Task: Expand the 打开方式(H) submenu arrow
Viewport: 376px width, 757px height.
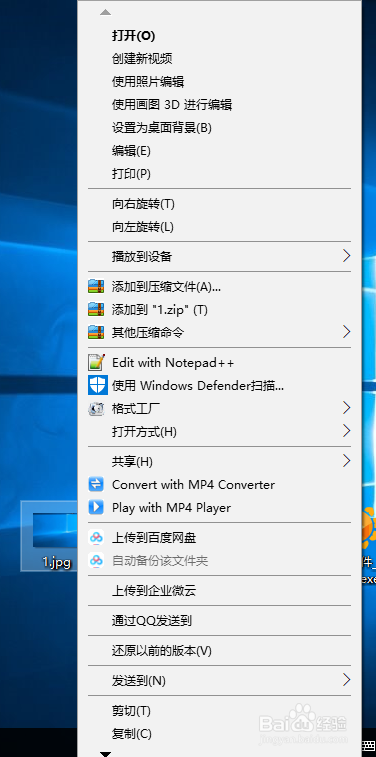Action: click(346, 431)
